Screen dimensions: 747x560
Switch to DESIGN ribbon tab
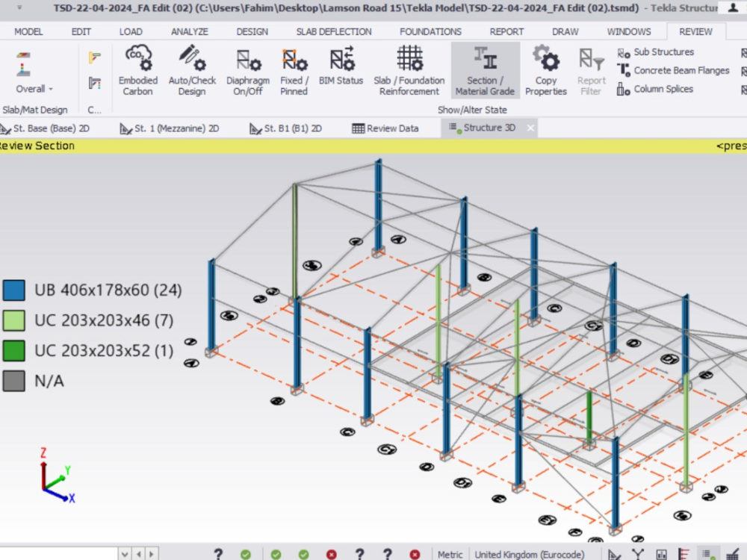pos(252,32)
